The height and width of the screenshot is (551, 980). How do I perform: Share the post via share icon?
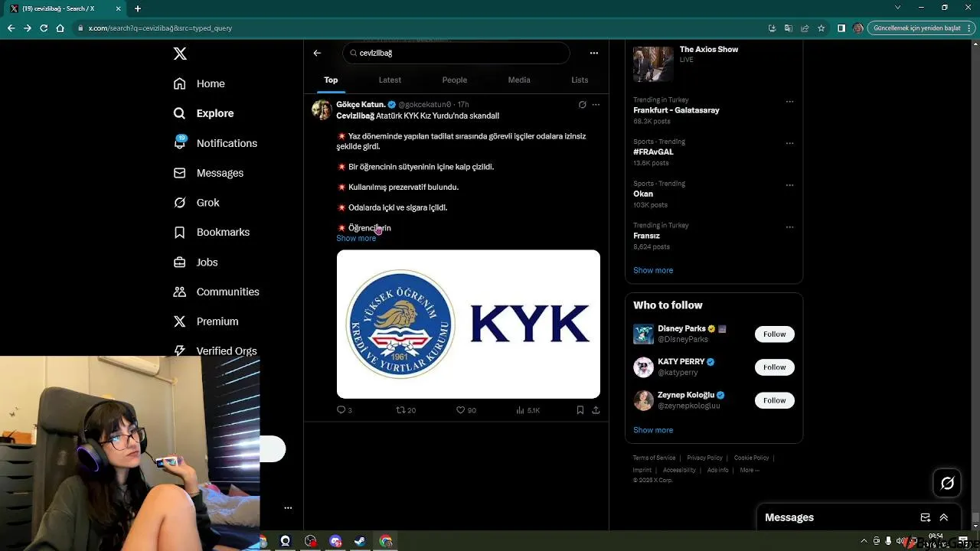[x=596, y=410]
